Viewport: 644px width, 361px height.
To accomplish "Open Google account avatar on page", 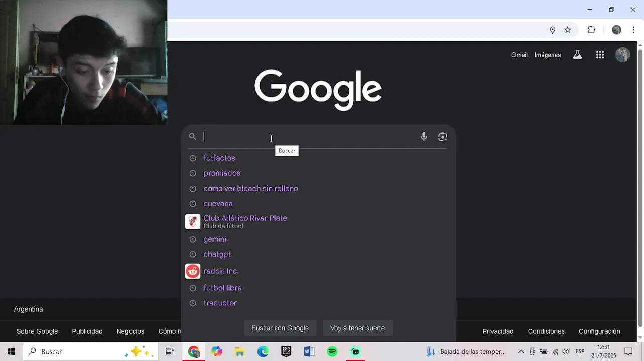I will (622, 55).
